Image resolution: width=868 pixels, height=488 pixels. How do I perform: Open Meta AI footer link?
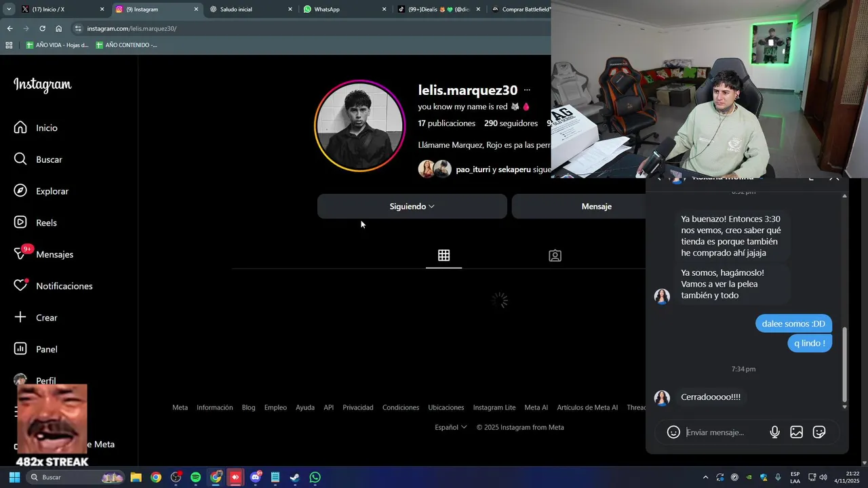[536, 407]
